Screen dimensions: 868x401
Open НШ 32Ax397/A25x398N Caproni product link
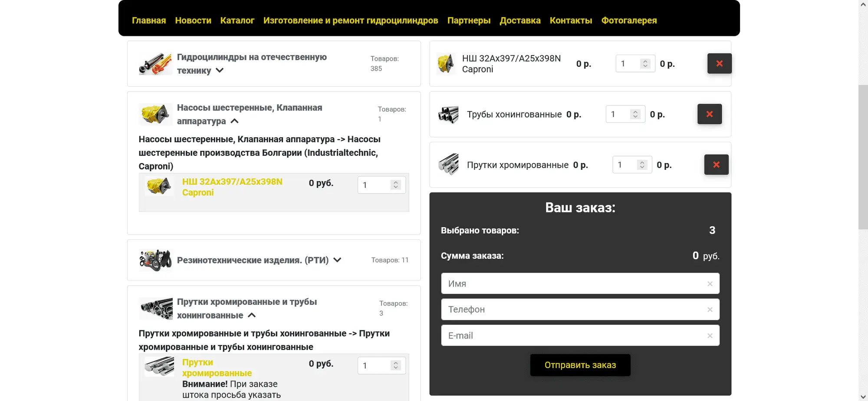click(232, 187)
